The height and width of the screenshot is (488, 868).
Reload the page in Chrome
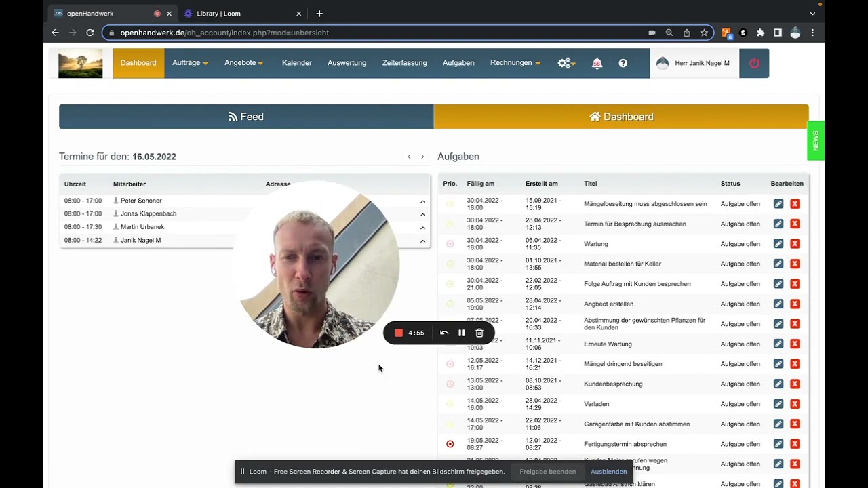(x=90, y=33)
